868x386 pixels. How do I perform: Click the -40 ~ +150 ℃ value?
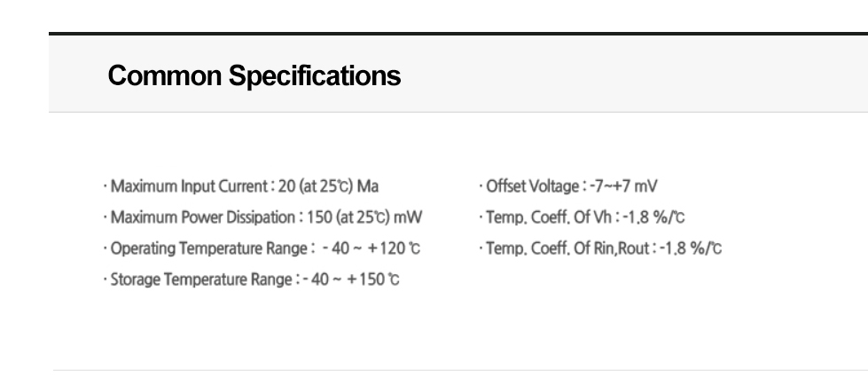(351, 280)
